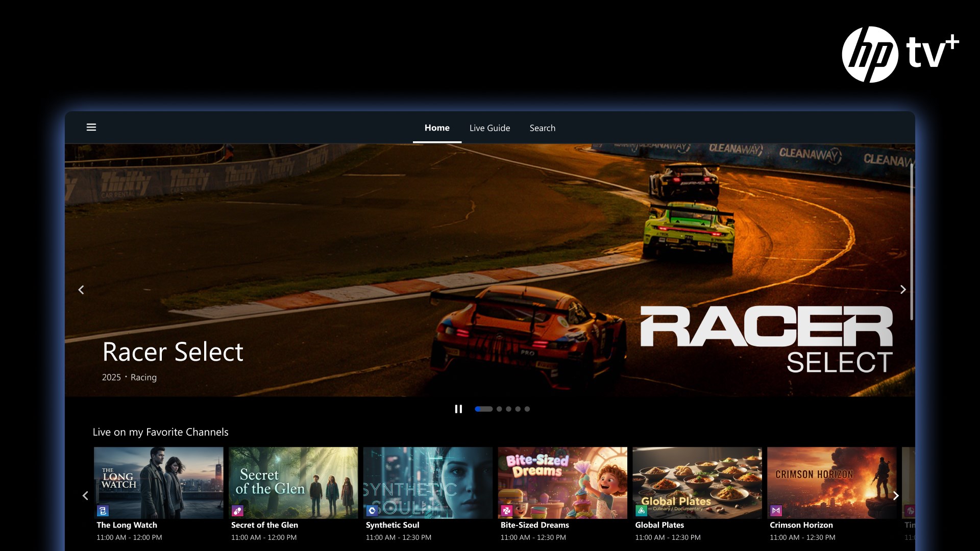
Task: Switch to the Live Guide tab
Action: [x=489, y=128]
